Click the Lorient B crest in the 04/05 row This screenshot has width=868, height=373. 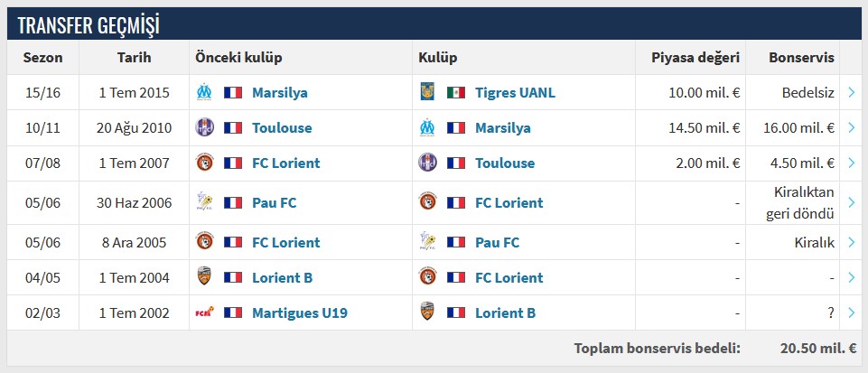tap(204, 277)
